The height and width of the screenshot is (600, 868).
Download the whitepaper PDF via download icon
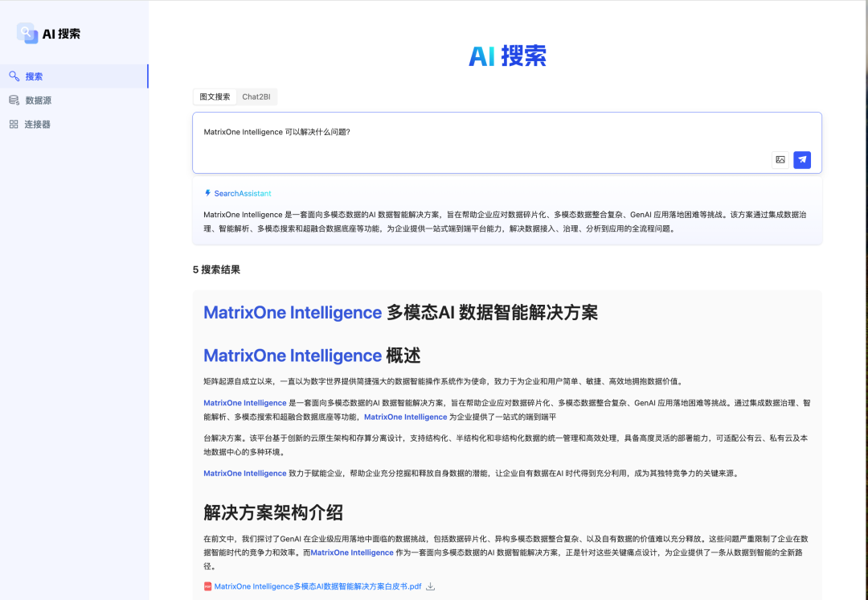pos(430,586)
